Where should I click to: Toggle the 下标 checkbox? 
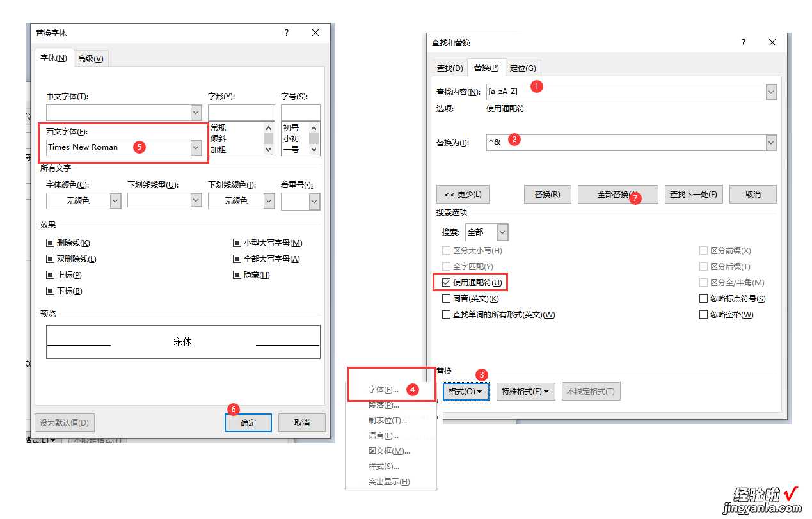[x=50, y=291]
